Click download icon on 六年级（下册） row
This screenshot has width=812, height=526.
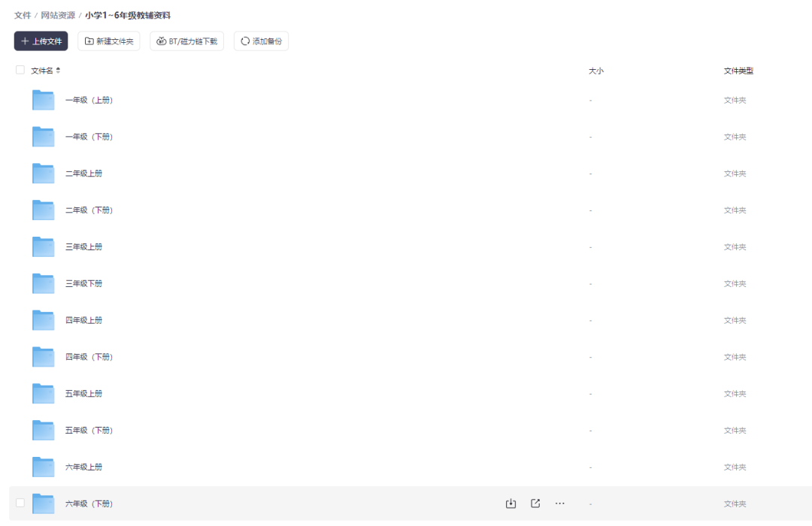pyautogui.click(x=511, y=503)
